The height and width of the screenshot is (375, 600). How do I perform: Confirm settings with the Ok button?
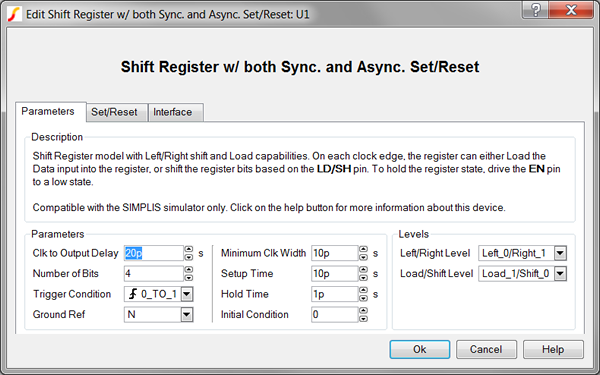[420, 349]
